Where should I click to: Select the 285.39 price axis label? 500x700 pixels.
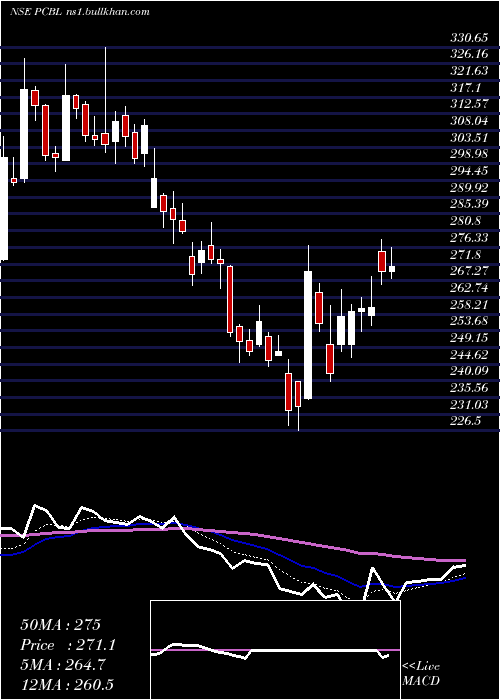coord(469,204)
